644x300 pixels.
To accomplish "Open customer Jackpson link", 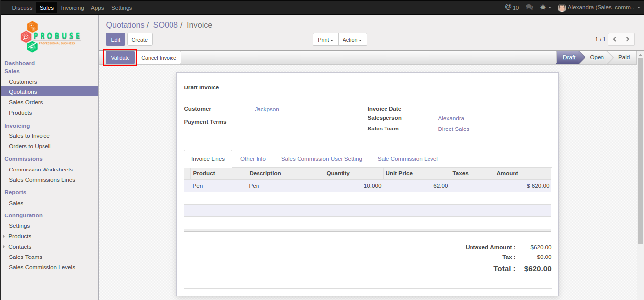I will (267, 109).
